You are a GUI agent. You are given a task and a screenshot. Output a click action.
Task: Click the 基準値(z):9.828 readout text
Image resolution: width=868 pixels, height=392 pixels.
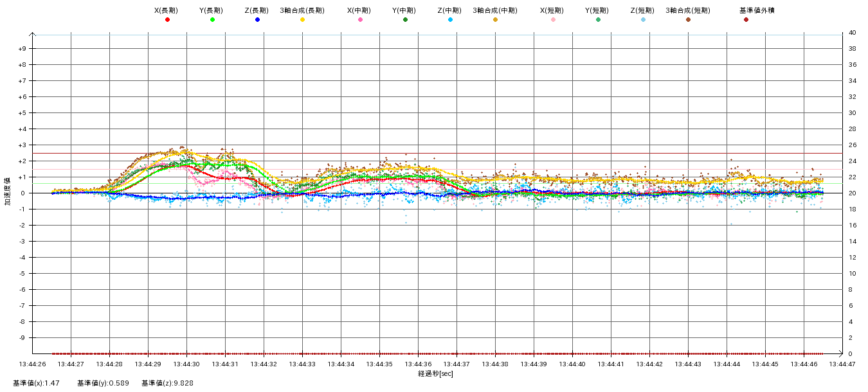point(167,383)
